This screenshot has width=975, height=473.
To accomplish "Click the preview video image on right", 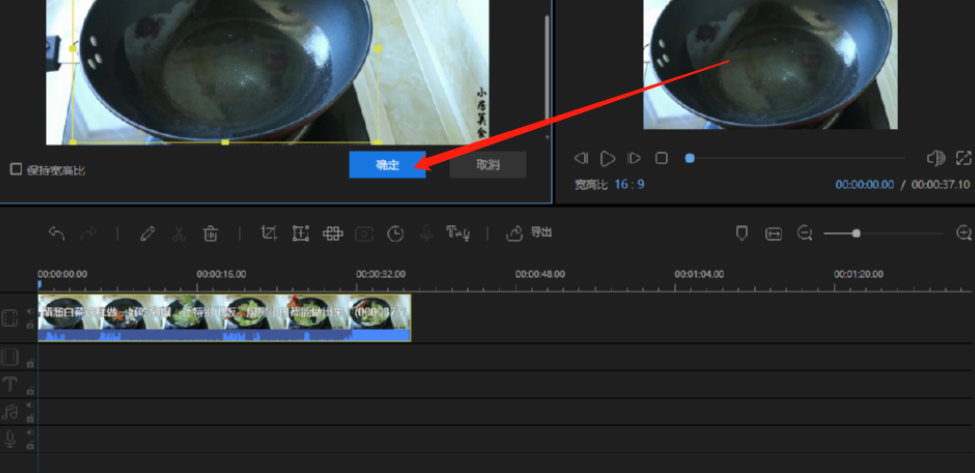I will tap(770, 64).
